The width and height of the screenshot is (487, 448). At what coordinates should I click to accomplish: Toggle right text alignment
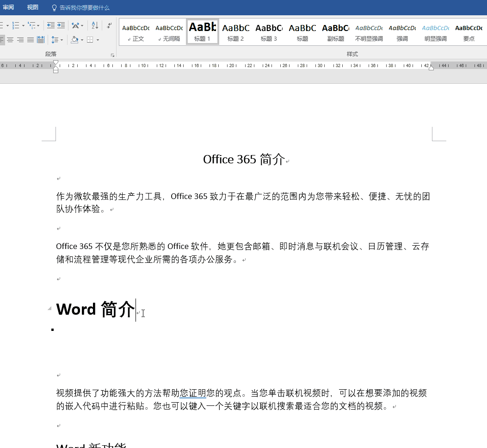coord(20,40)
